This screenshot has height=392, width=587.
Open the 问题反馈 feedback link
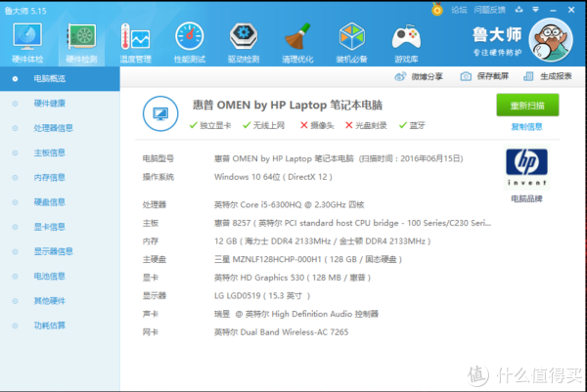[490, 10]
